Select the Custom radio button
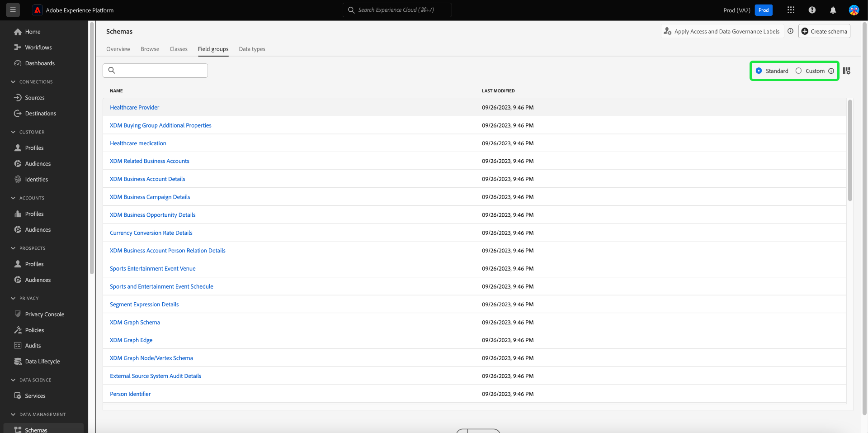The image size is (868, 433). (x=798, y=71)
